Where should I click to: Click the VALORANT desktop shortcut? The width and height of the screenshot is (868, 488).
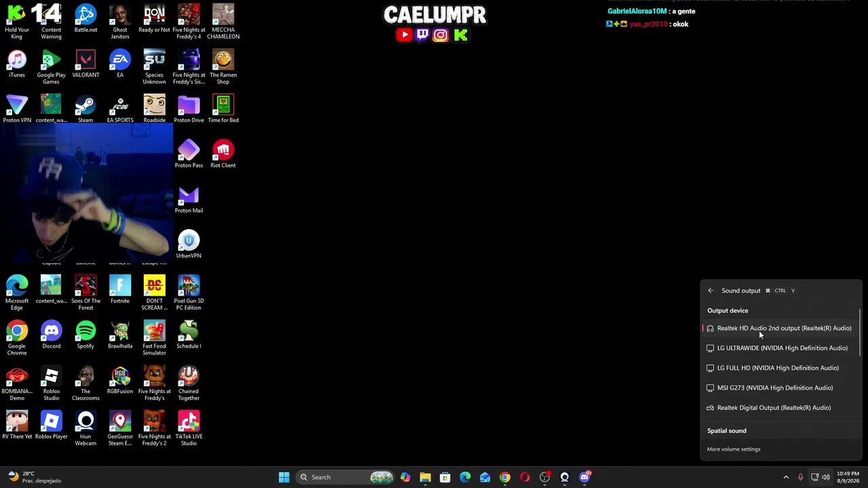[85, 64]
